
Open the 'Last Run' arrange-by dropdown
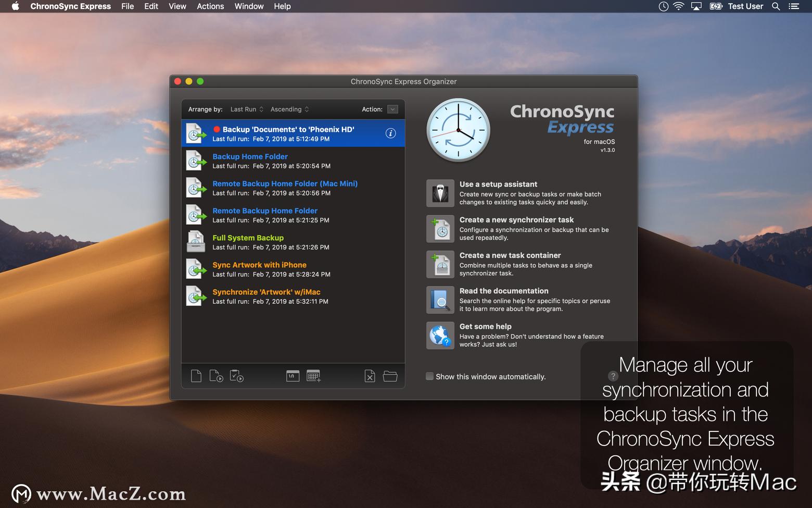[247, 109]
